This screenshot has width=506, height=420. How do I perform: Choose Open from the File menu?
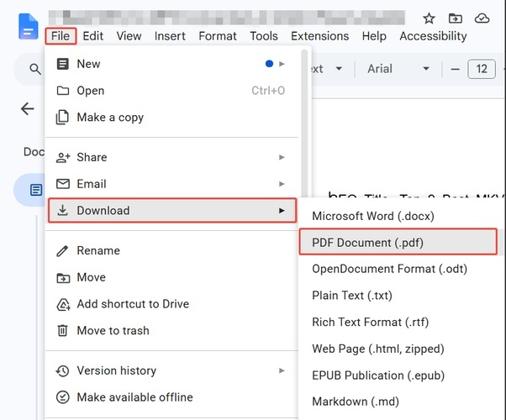coord(171,91)
